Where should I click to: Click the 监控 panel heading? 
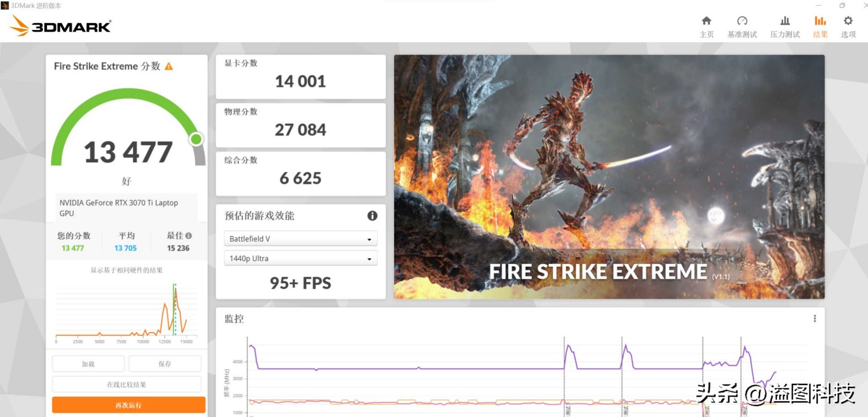[234, 319]
